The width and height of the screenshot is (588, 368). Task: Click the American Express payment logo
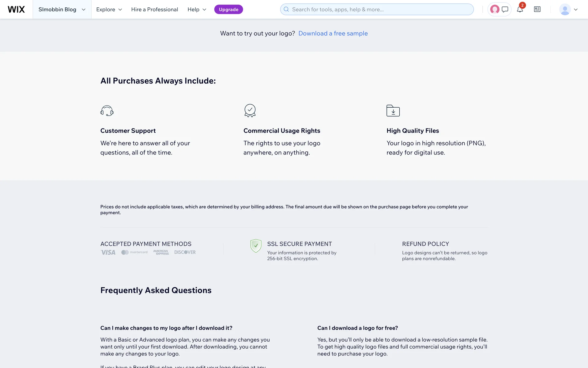(x=161, y=252)
